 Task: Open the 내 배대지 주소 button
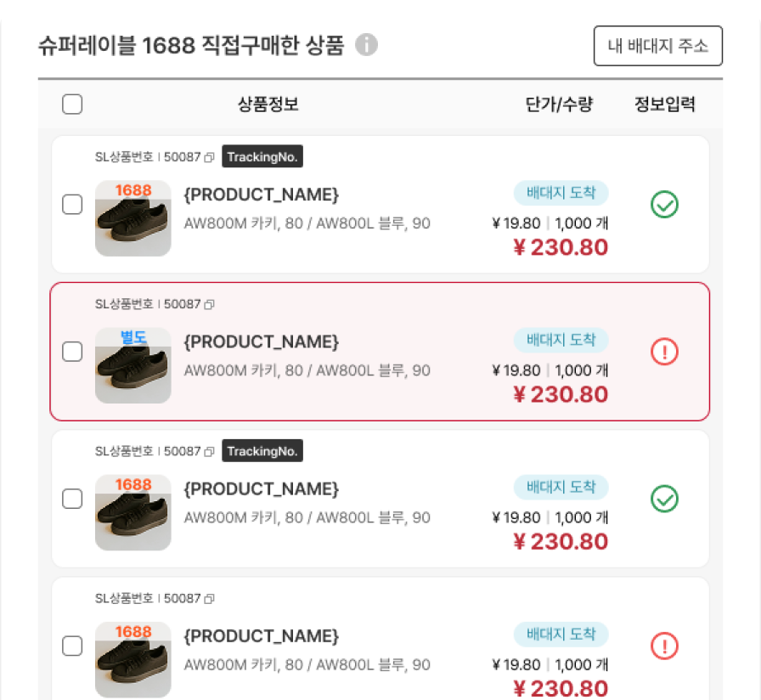click(x=657, y=46)
